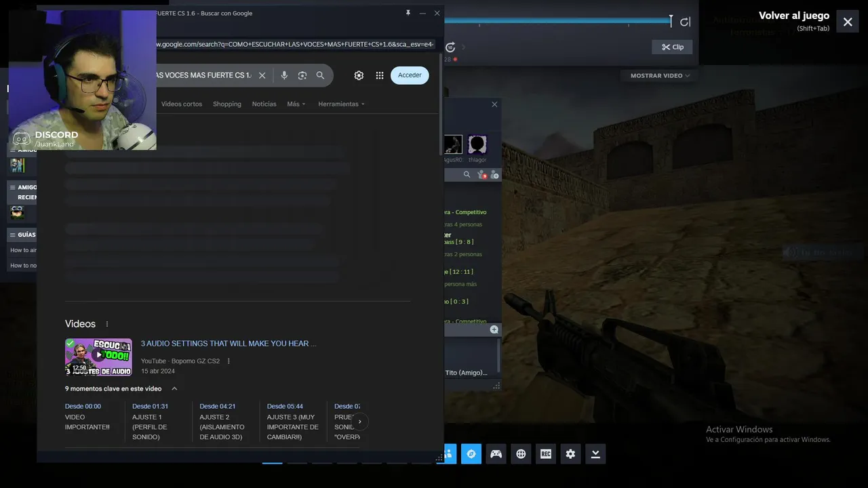Screen dimensions: 868x488
Task: Collapse the 9 momentos clave section
Action: click(174, 389)
